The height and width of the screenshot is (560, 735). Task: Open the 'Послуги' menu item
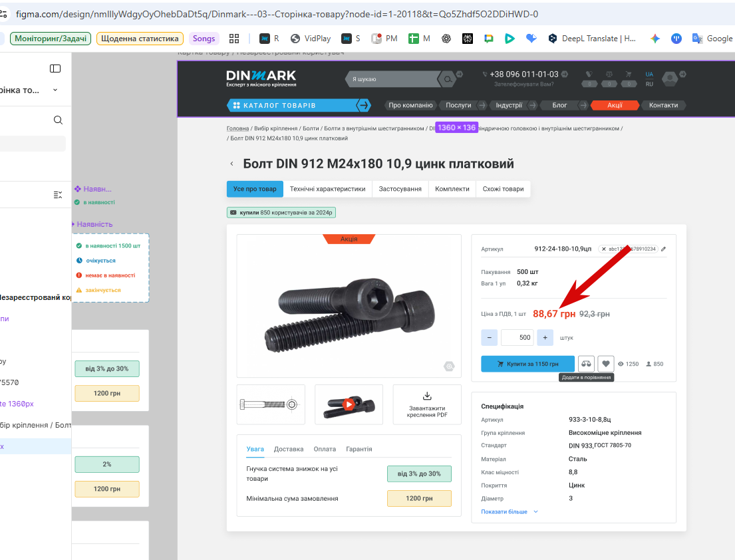(458, 106)
